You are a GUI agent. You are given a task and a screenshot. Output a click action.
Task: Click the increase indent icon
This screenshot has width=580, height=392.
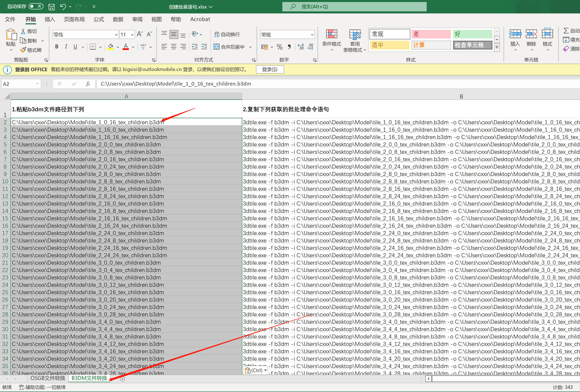tap(204, 47)
